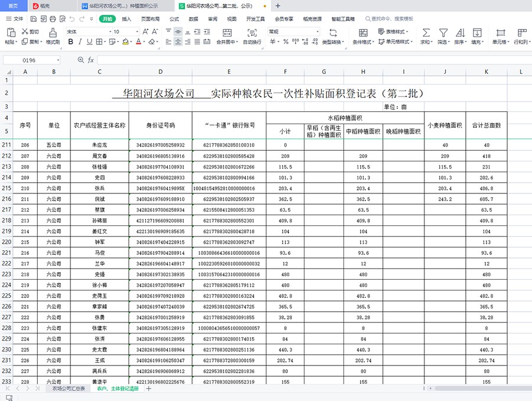
Task: Click the 文件 menu button
Action: coord(15,19)
